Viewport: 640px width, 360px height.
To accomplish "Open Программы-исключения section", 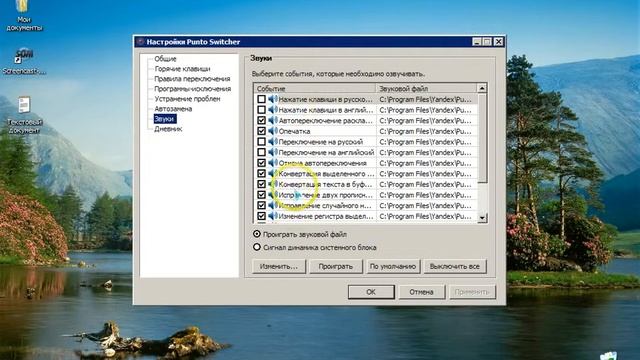I will (x=193, y=89).
